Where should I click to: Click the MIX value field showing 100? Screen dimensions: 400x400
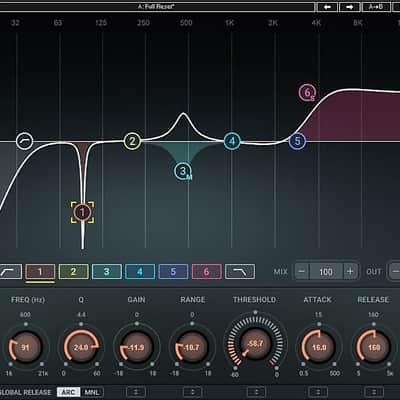point(326,272)
